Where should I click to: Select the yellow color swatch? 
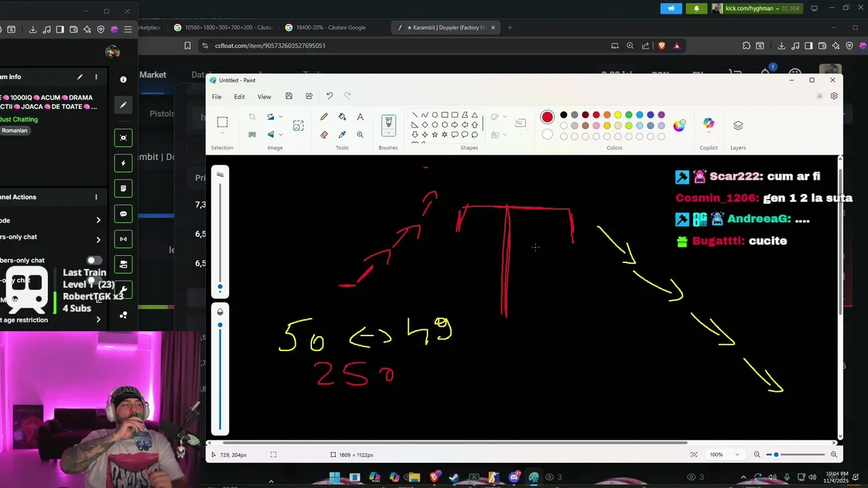[x=618, y=115]
